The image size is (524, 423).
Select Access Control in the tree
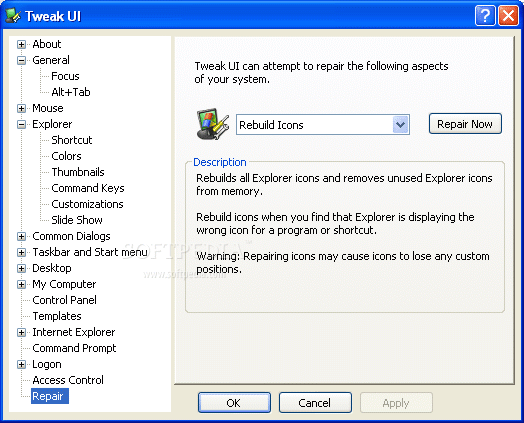(x=68, y=380)
